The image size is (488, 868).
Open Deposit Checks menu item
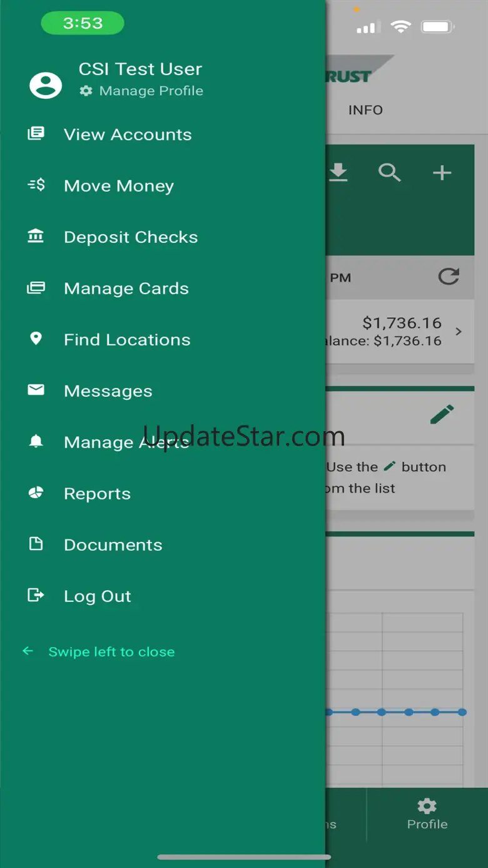coord(131,237)
